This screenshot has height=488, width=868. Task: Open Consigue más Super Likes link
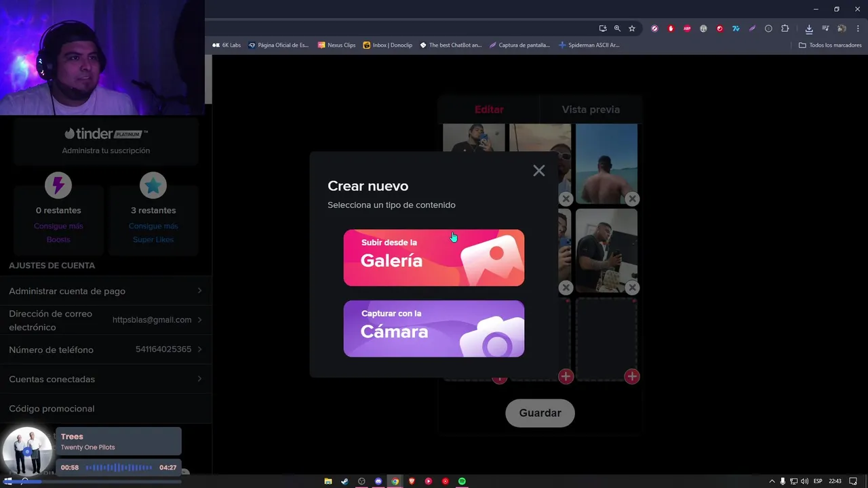(x=153, y=232)
